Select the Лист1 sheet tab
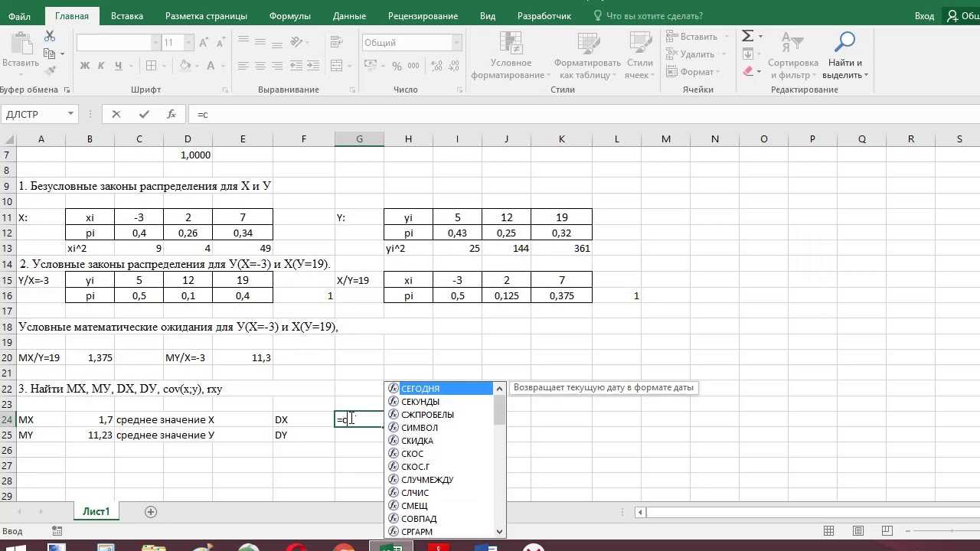Viewport: 980px width, 551px height. click(96, 511)
